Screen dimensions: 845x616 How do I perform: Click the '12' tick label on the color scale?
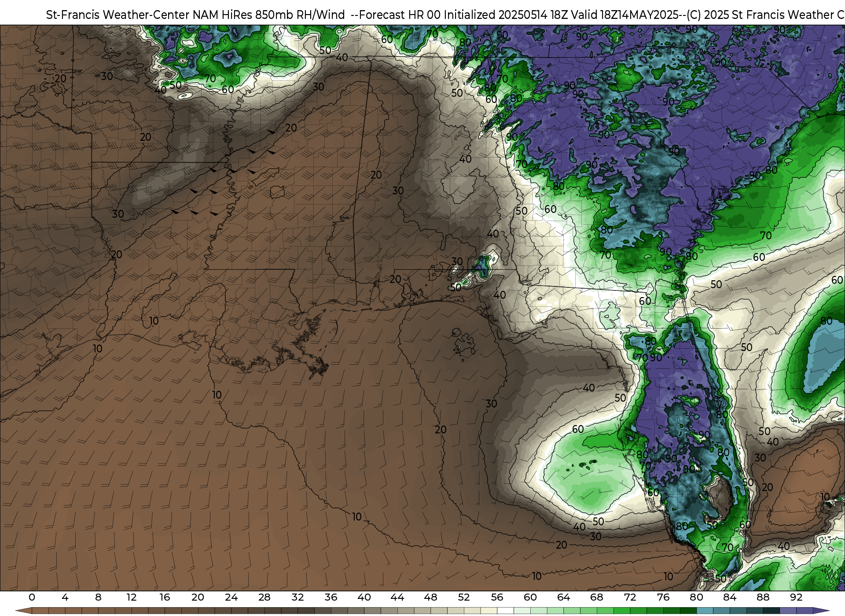[x=132, y=597]
